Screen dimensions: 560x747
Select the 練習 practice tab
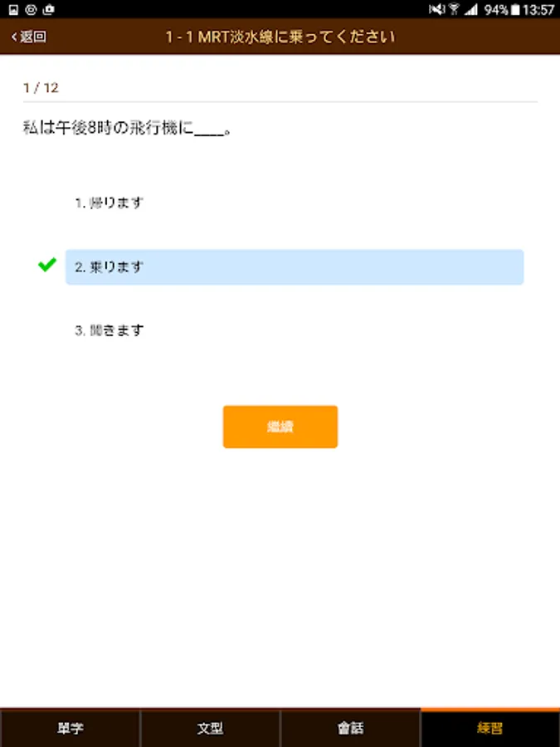pyautogui.click(x=490, y=729)
